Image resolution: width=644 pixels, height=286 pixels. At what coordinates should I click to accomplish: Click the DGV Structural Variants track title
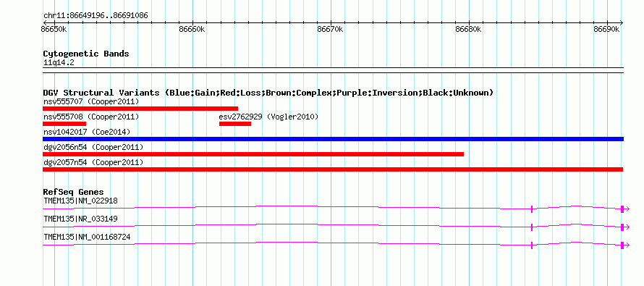[268, 93]
